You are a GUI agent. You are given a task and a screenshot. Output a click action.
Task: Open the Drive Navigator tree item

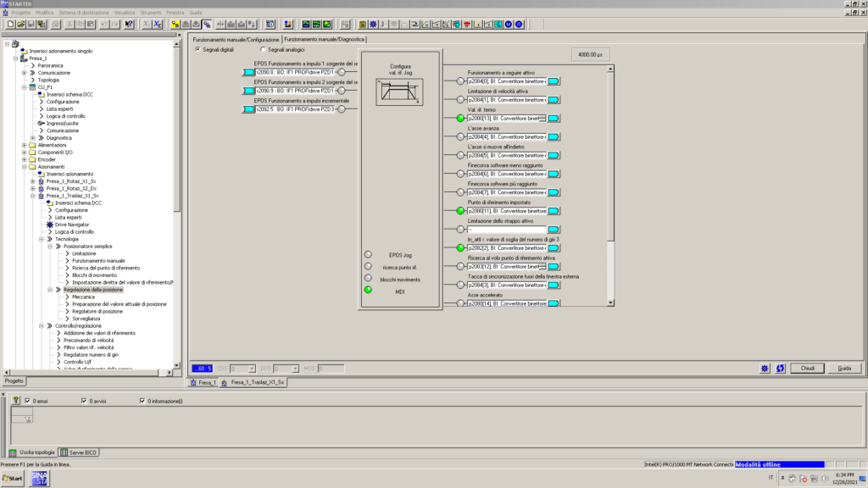click(x=72, y=225)
